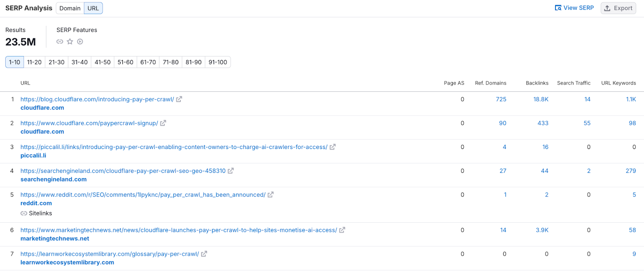Switch SERP Analysis to Domain view
Image resolution: width=644 pixels, height=271 pixels.
70,8
